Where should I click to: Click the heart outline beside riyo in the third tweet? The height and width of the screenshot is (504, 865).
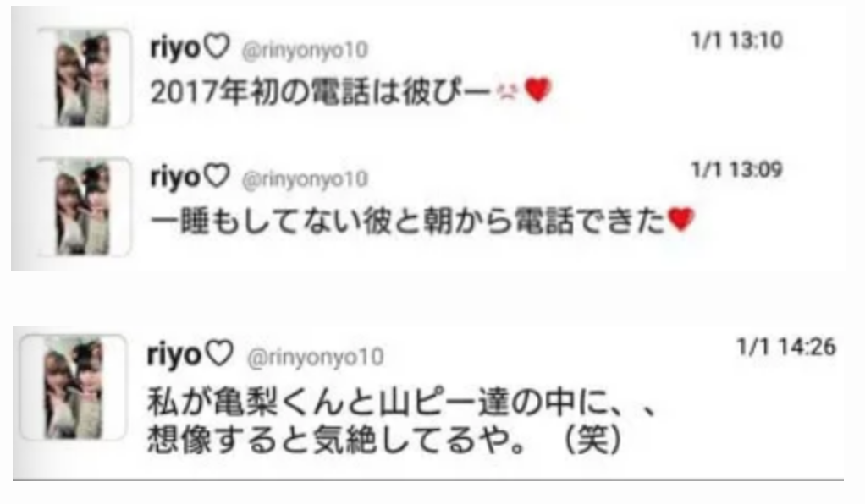click(219, 353)
